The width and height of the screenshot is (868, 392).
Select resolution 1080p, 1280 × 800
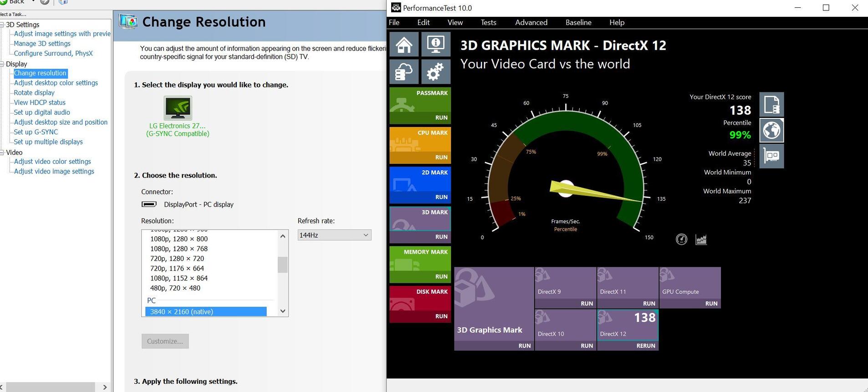[x=179, y=239]
